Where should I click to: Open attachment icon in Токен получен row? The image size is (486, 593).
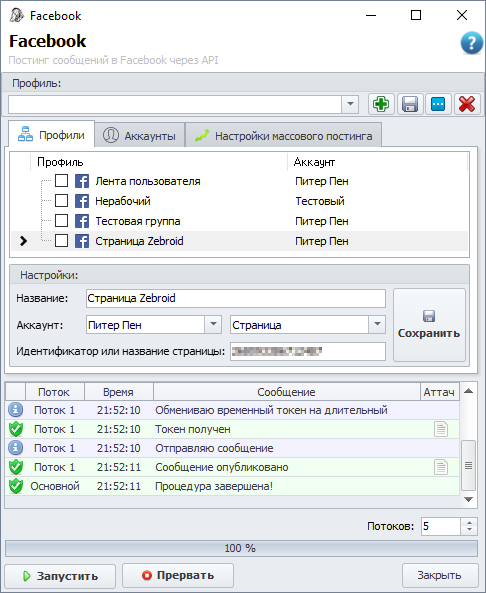click(441, 429)
